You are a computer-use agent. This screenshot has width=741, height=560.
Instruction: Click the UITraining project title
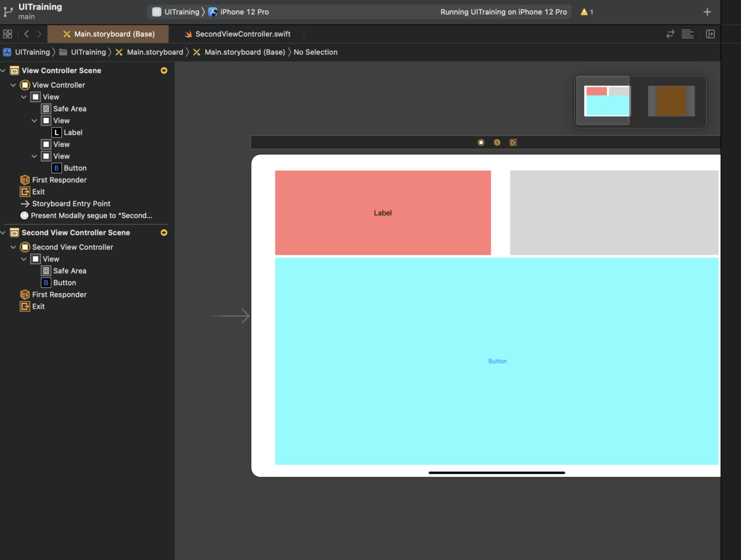40,7
